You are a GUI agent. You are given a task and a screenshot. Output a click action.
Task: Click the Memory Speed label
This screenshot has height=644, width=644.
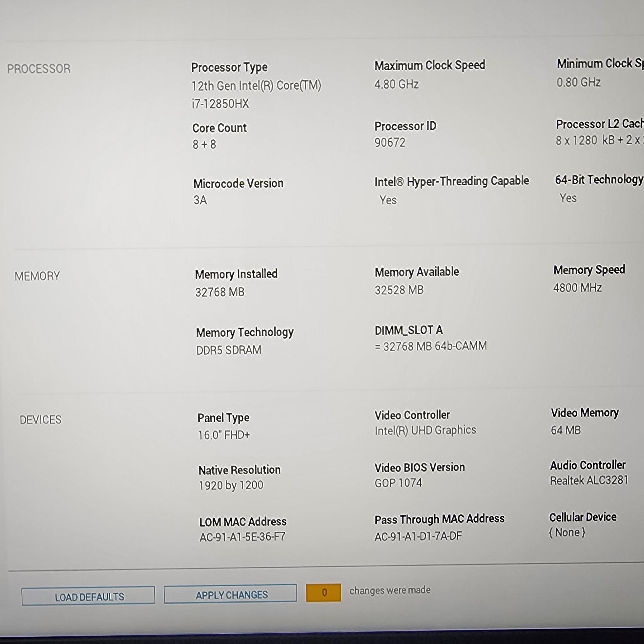point(589,270)
